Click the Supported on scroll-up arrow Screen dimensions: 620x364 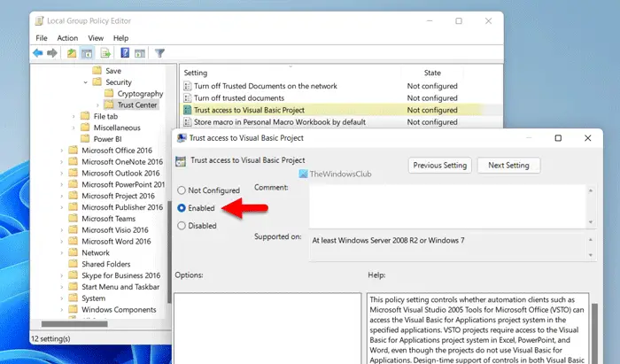tap(591, 239)
